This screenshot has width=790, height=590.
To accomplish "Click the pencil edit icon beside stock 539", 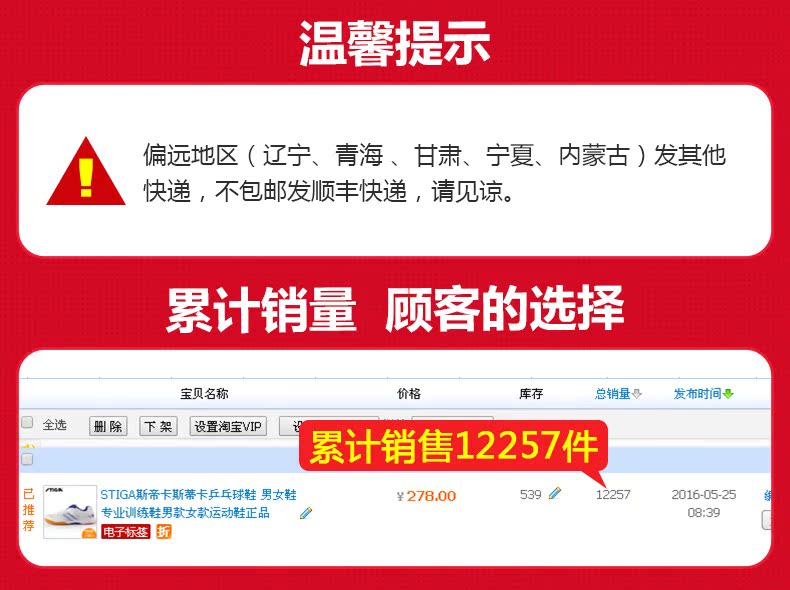I will [x=555, y=493].
